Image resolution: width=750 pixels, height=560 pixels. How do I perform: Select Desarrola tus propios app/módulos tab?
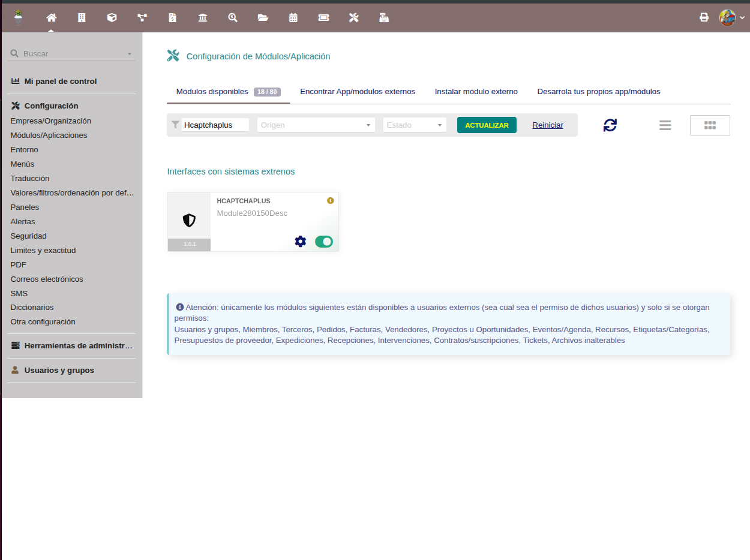pyautogui.click(x=599, y=92)
